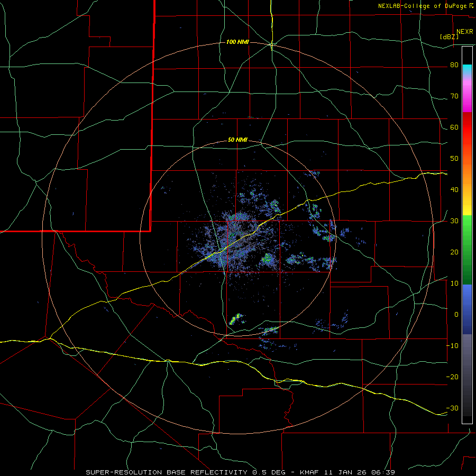Click the dBZ units label
Screen dimensions: 476x476
click(x=449, y=37)
